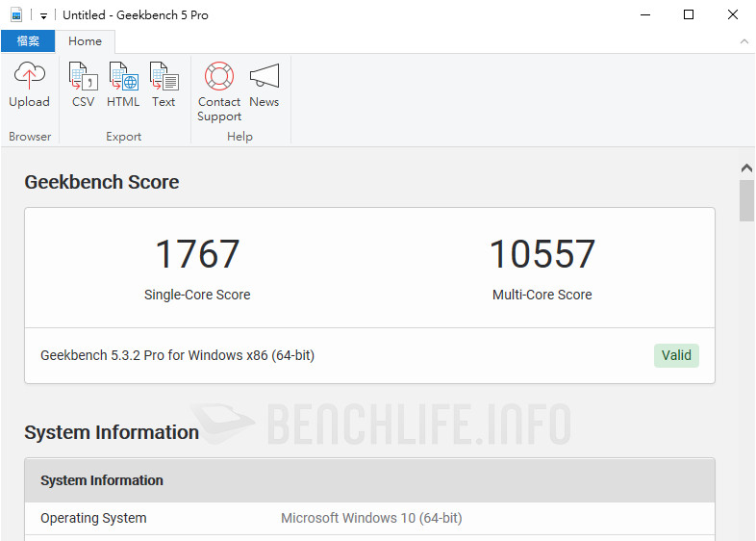Click the Geekbench Score heading
Image resolution: width=756 pixels, height=541 pixels.
[102, 182]
